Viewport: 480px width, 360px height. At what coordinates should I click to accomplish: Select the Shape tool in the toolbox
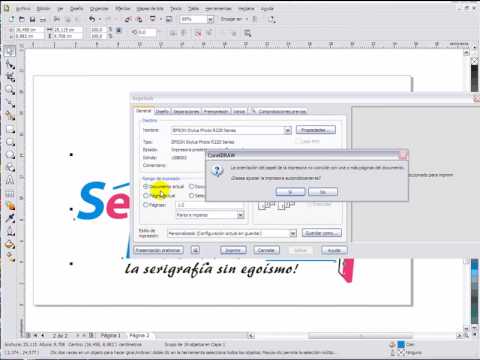tap(10, 64)
